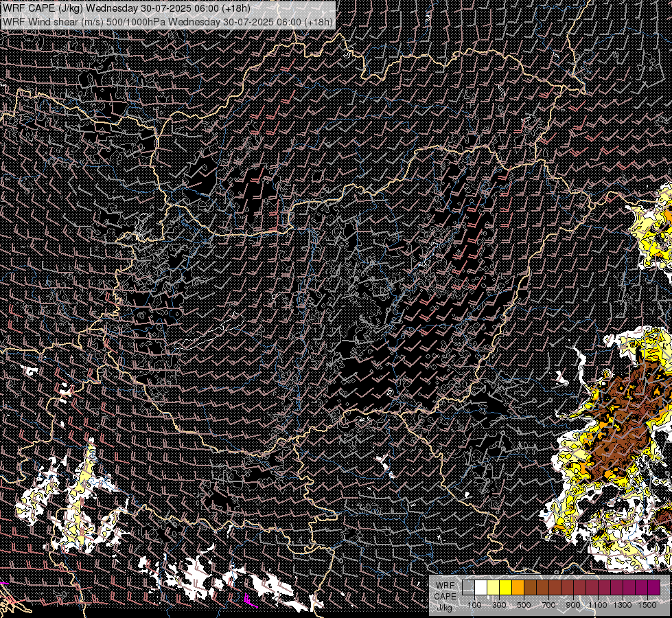The height and width of the screenshot is (618, 672).
Task: Click the gray first swatch in the legend
Action: [x=468, y=587]
